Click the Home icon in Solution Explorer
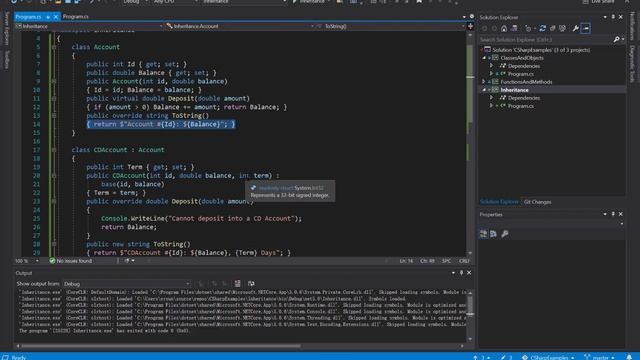 coord(504,29)
